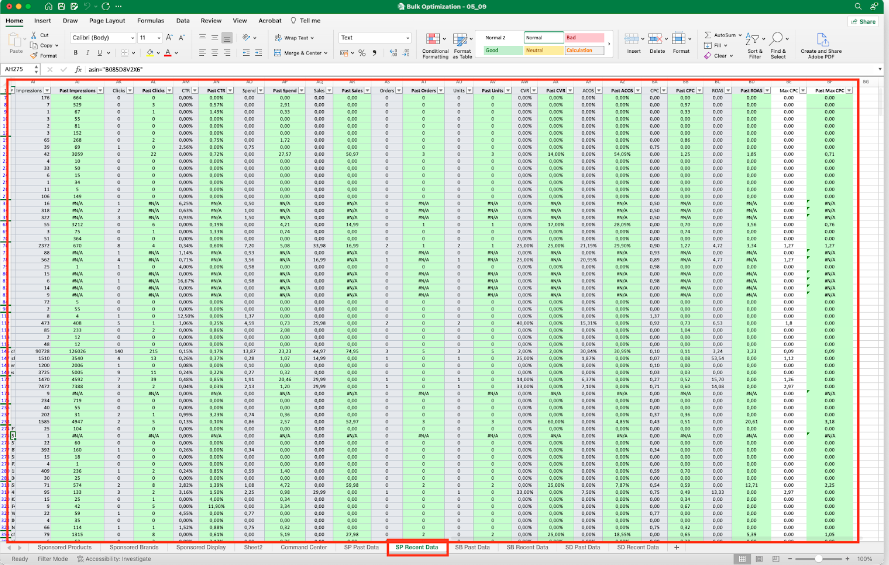Increase indent icon
889x565 pixels.
(x=259, y=53)
